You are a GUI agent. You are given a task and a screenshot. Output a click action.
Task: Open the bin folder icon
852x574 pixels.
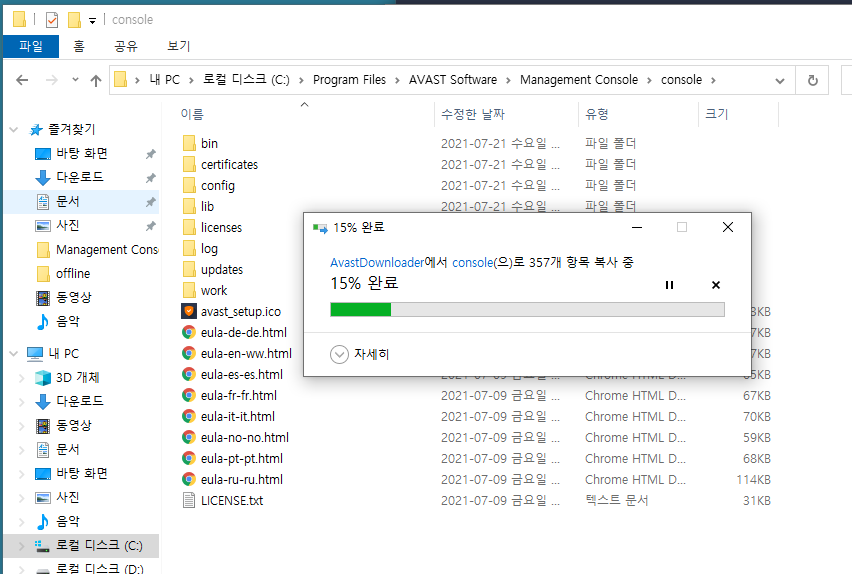[x=189, y=144]
